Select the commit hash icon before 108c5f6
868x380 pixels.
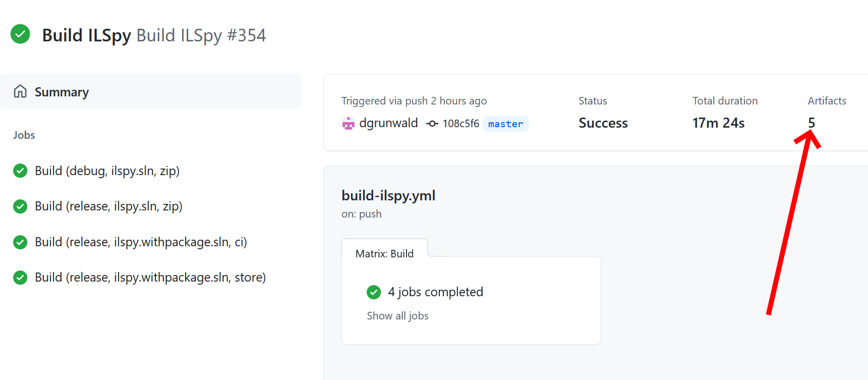[432, 123]
